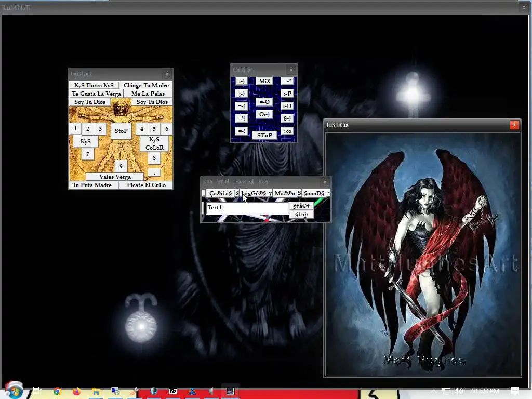Click the MiX button in CaRiTaS
The height and width of the screenshot is (399, 532).
[264, 81]
